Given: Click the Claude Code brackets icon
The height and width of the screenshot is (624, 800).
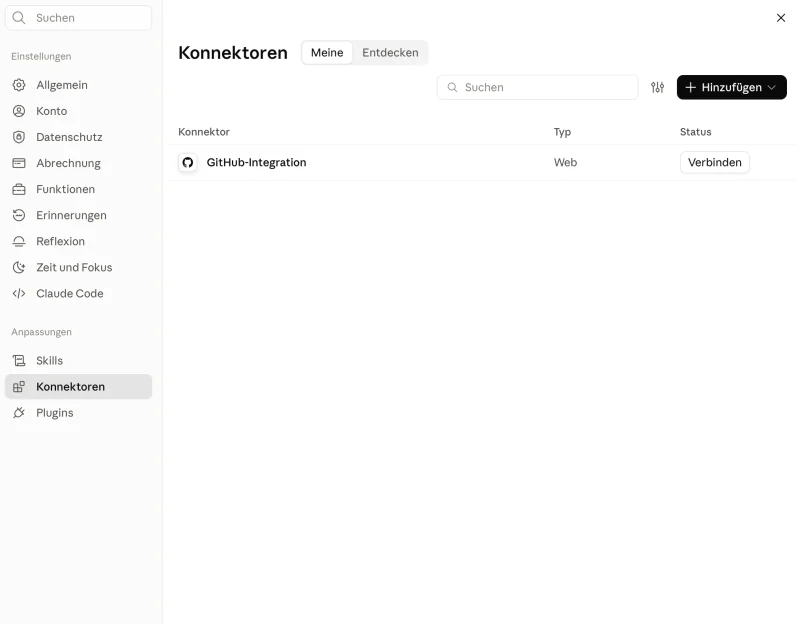Looking at the screenshot, I should (19, 293).
